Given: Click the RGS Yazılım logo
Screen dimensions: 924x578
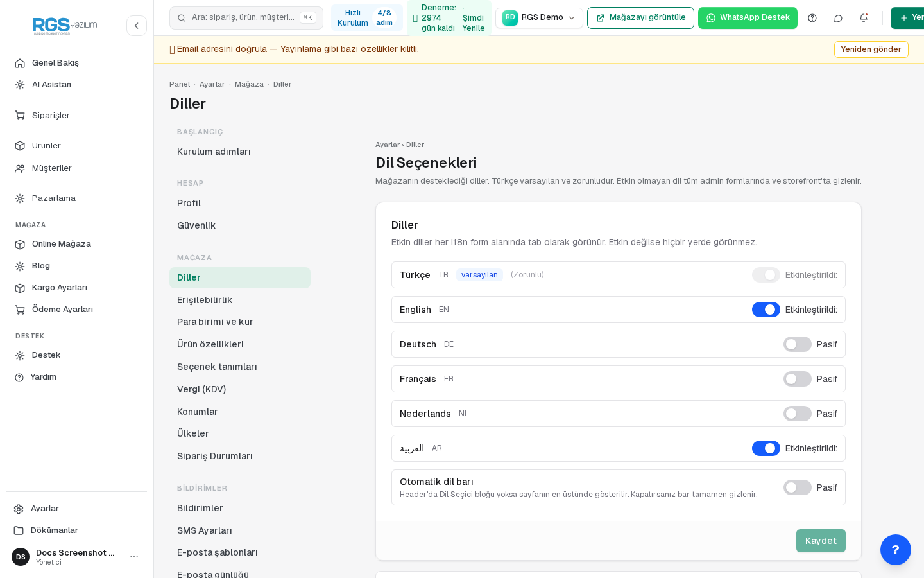Looking at the screenshot, I should [x=65, y=26].
